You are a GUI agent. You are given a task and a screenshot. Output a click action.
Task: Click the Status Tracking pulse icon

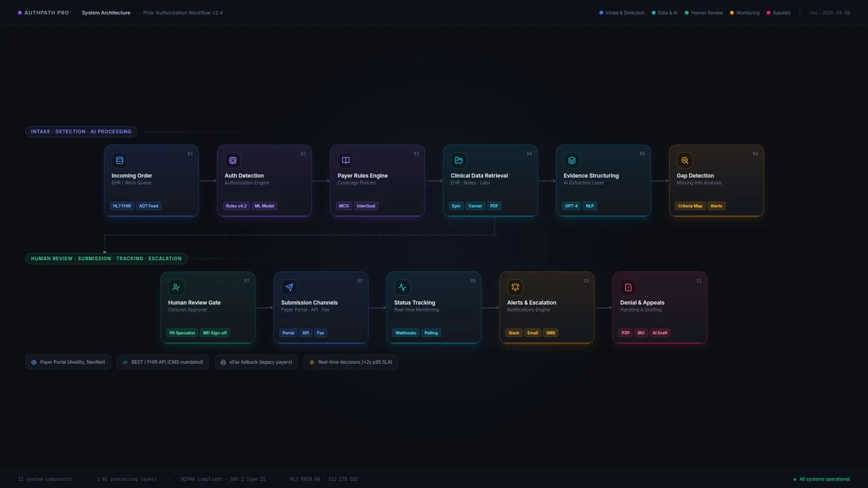pos(402,287)
